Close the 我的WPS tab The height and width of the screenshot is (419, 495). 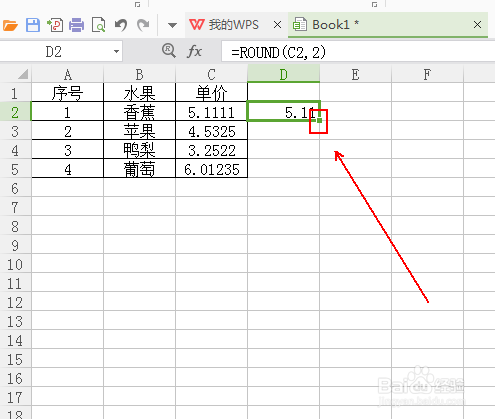pyautogui.click(x=277, y=25)
